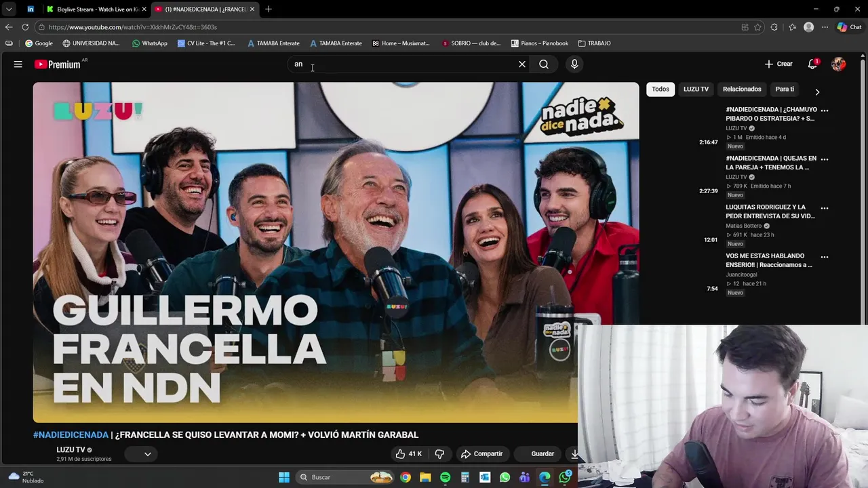Like the video with 41 K likes

pos(409,453)
